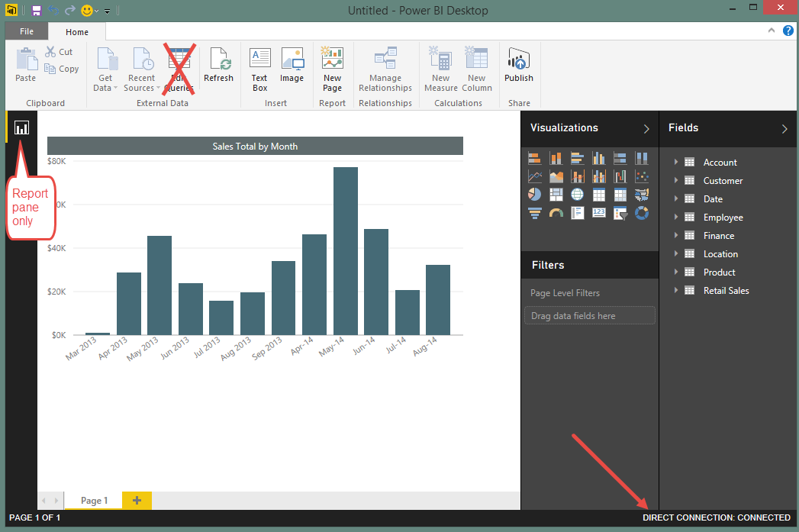This screenshot has height=532, width=799.
Task: Click the Paste button
Action: [x=25, y=64]
